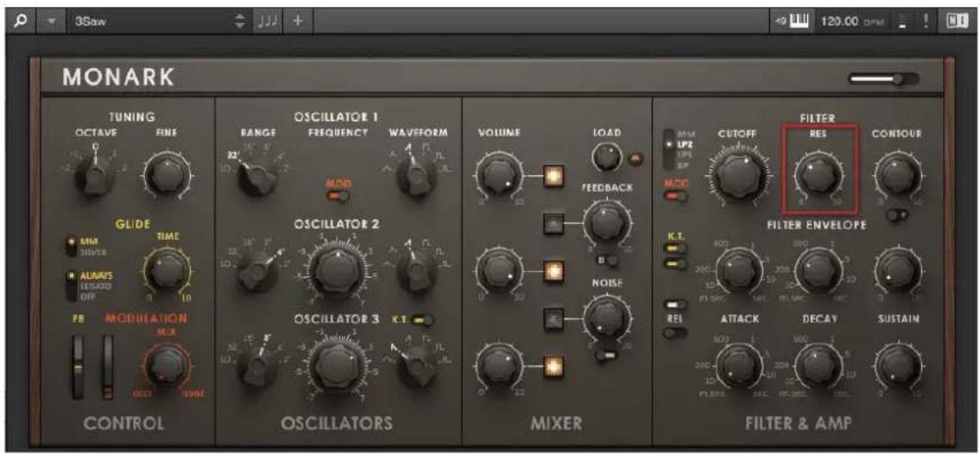Toggle the switch below the REL label

point(677,333)
